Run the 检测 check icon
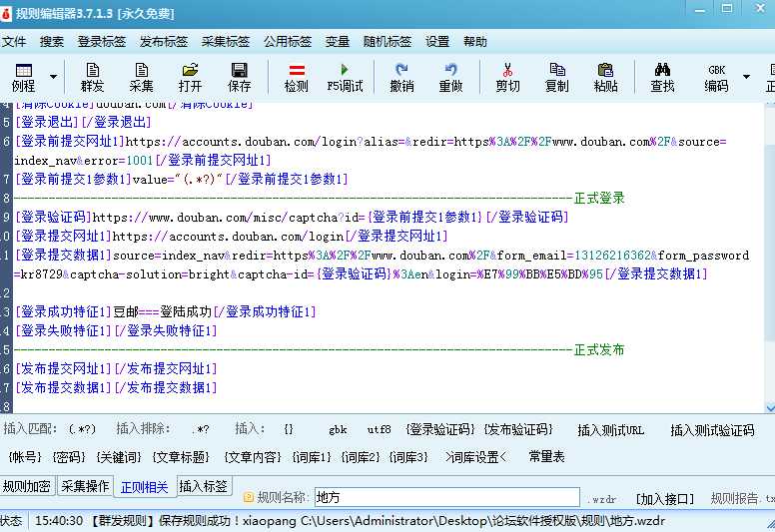The height and width of the screenshot is (532, 775). [x=297, y=78]
